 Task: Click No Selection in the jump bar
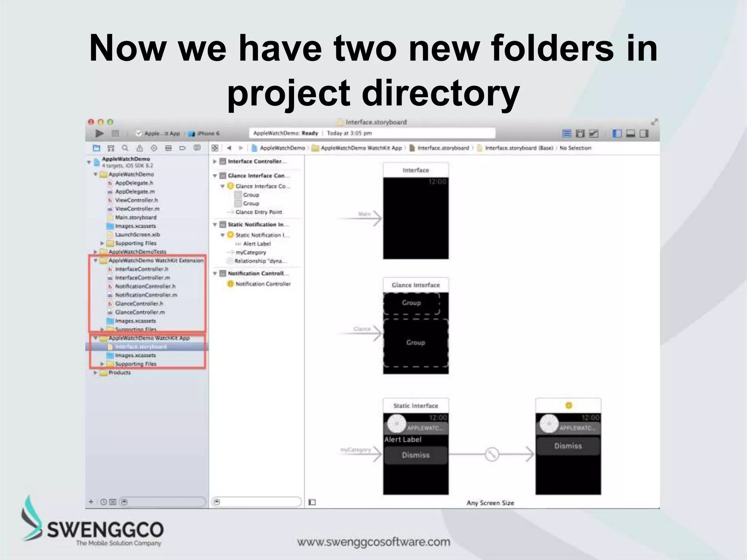click(x=575, y=148)
